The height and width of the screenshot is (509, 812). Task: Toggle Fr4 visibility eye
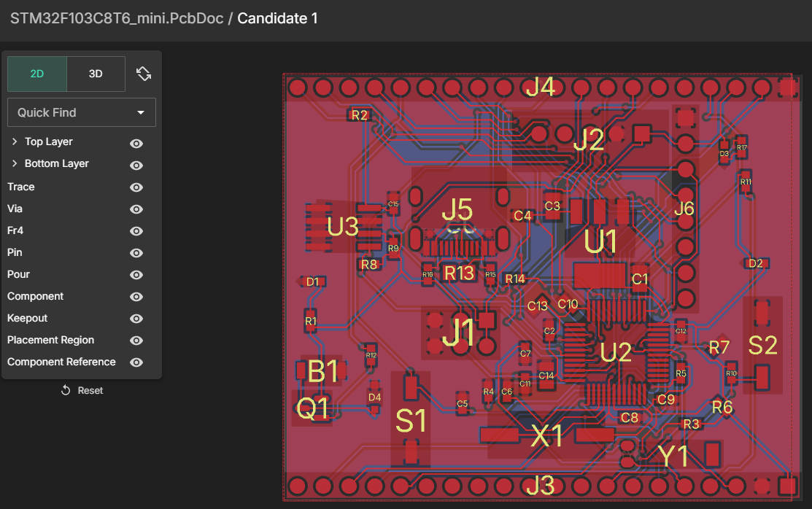(x=136, y=231)
